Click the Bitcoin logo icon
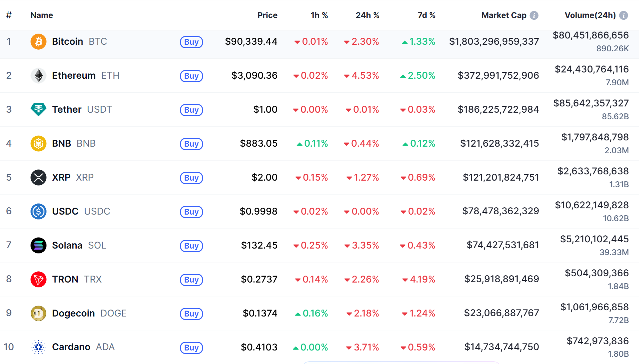Screen dimensions: 639x364 tap(39, 42)
